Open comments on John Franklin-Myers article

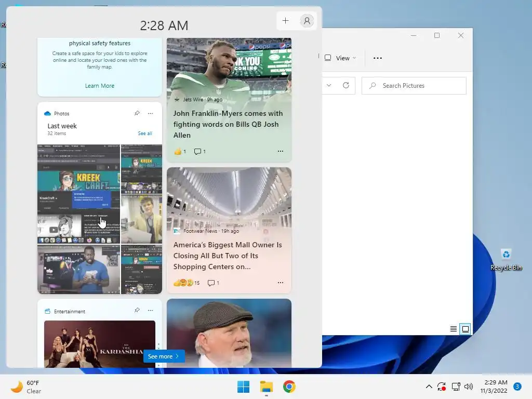coord(200,151)
